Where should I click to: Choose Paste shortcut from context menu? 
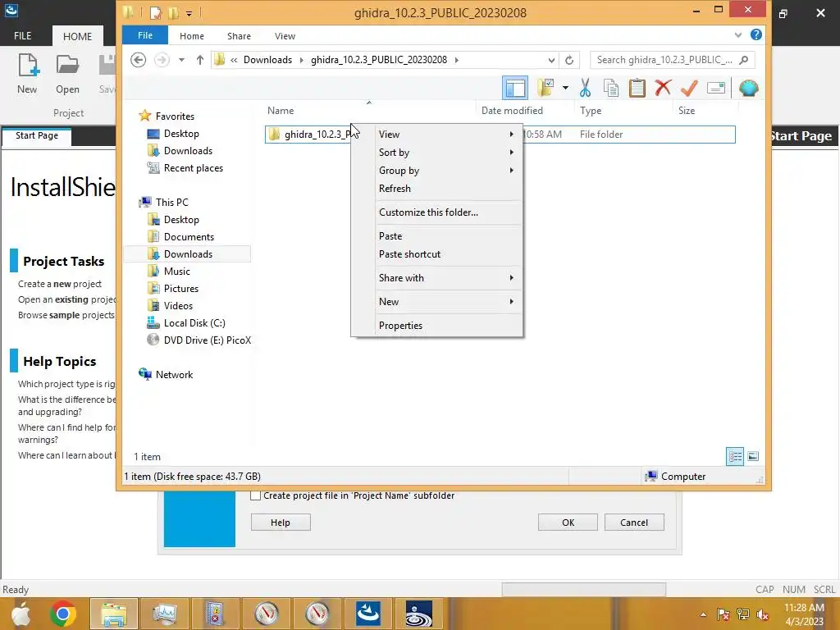pyautogui.click(x=436, y=254)
